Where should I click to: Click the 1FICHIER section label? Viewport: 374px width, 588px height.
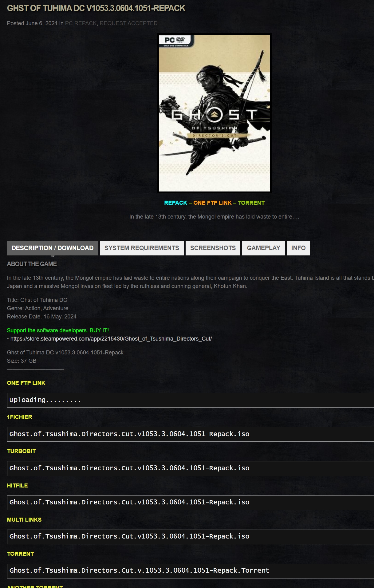point(19,417)
